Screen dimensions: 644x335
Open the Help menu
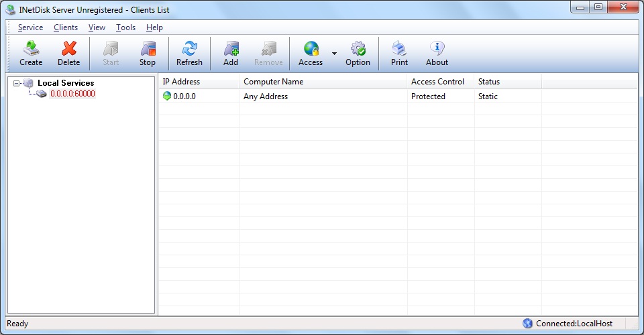tap(154, 27)
